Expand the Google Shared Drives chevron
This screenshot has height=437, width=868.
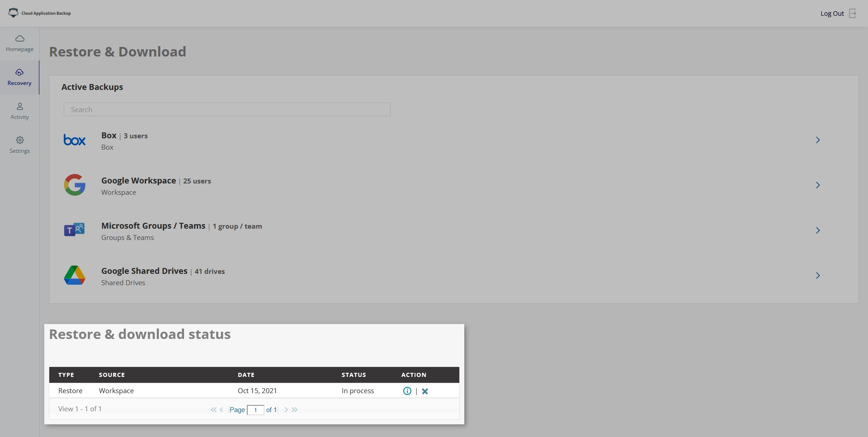pyautogui.click(x=817, y=276)
